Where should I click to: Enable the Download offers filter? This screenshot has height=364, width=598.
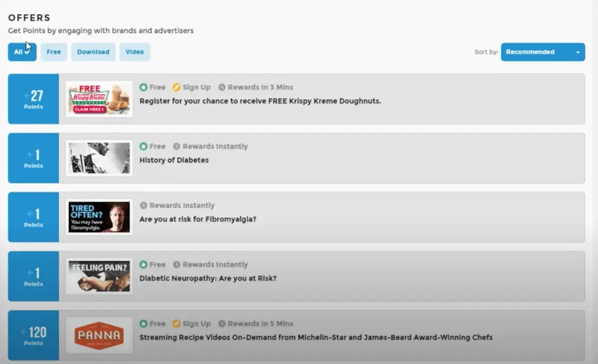(x=93, y=52)
